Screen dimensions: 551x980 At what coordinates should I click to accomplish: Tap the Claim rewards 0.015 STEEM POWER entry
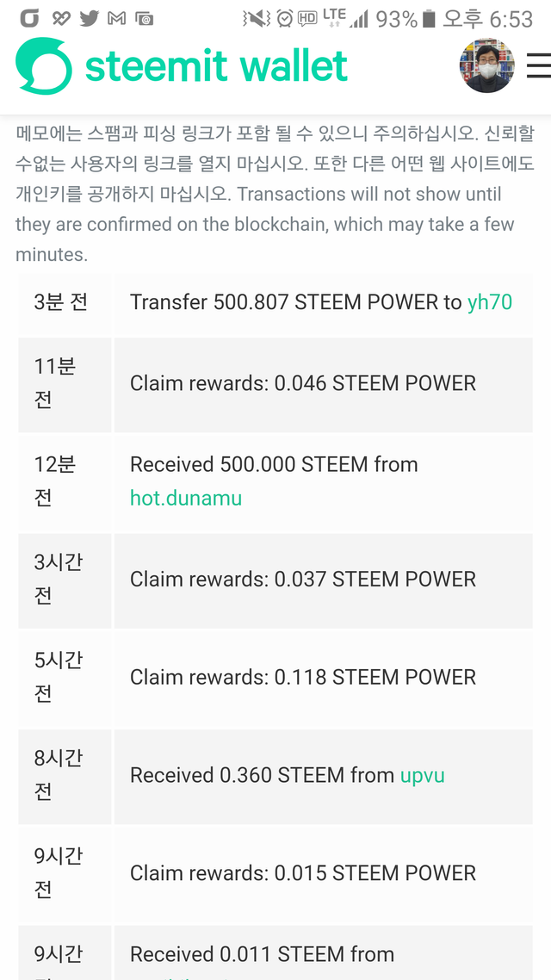[275, 874]
